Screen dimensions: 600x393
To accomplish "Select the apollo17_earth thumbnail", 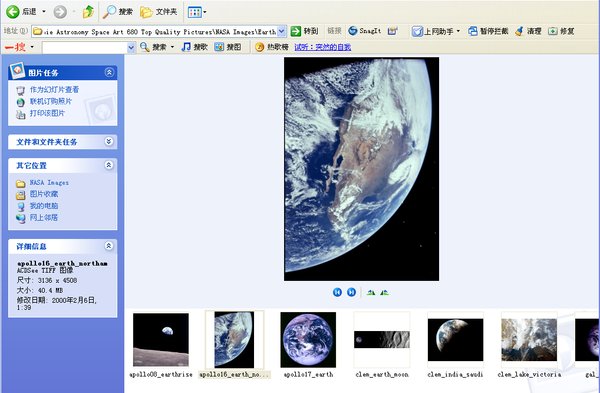I will pyautogui.click(x=308, y=340).
